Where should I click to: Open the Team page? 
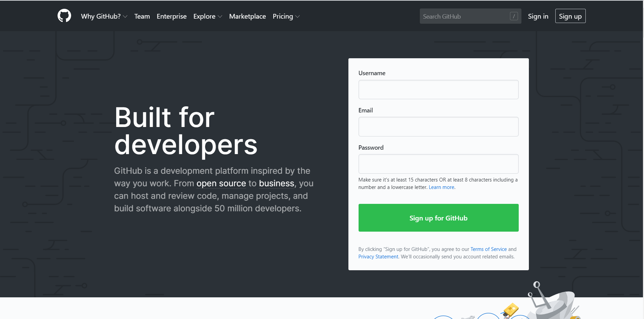coord(142,16)
